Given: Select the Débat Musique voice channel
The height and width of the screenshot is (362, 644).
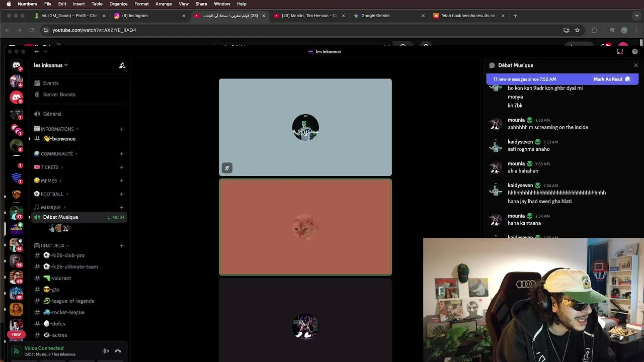Looking at the screenshot, I should pyautogui.click(x=78, y=217).
